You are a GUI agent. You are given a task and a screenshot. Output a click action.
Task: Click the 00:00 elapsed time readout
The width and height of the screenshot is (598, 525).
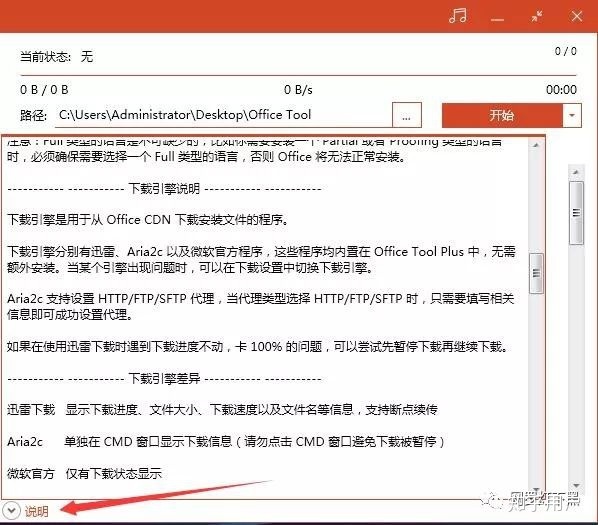(x=561, y=90)
